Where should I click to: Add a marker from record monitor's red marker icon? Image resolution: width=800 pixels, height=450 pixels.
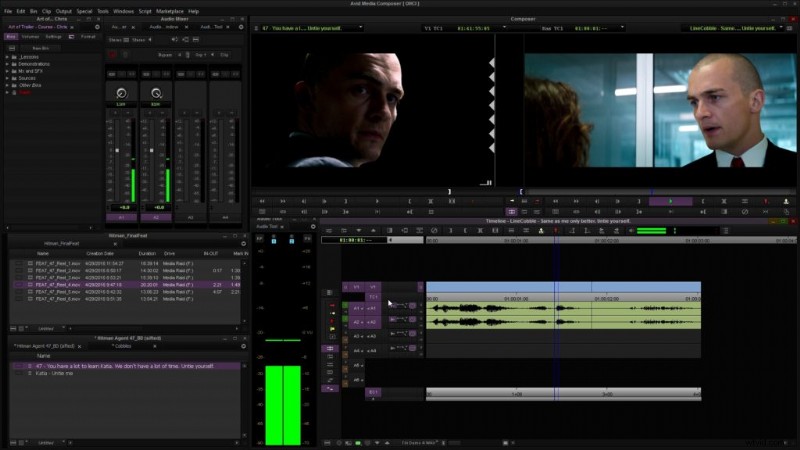tap(765, 201)
